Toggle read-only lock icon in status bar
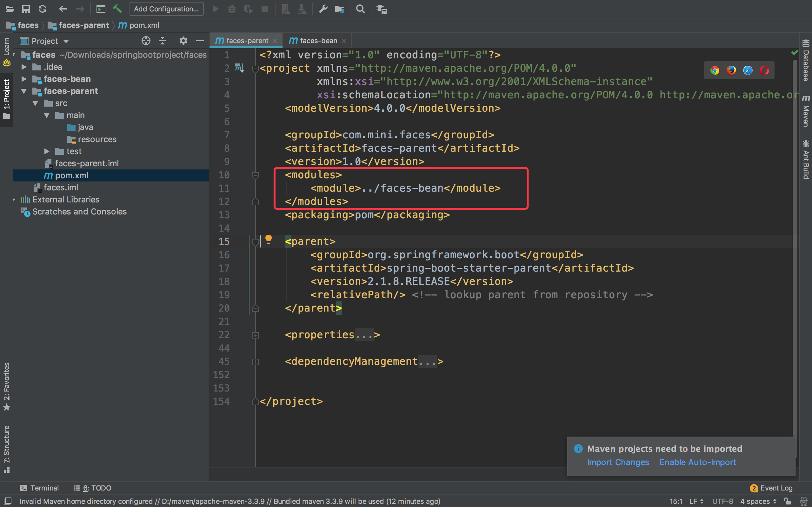The width and height of the screenshot is (812, 507). 787,501
